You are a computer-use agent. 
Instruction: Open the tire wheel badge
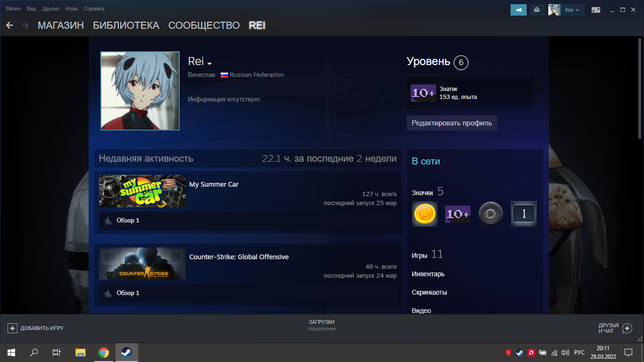coord(491,214)
